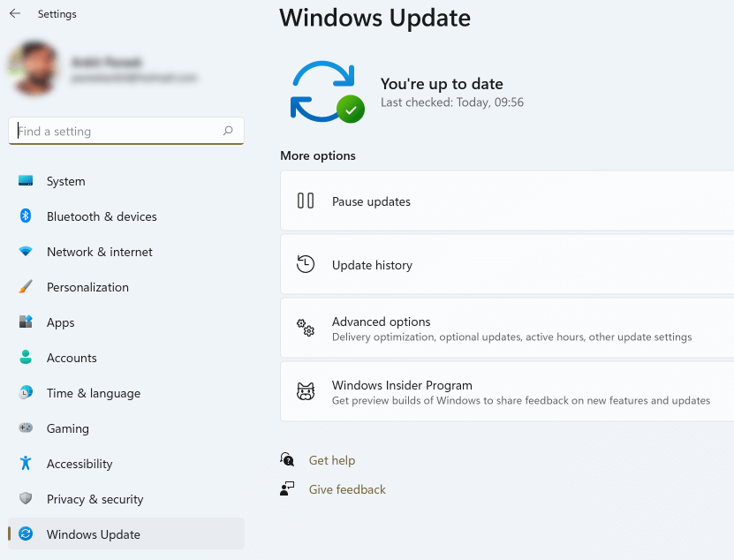
Task: Click the Accessibility person icon
Action: [26, 464]
